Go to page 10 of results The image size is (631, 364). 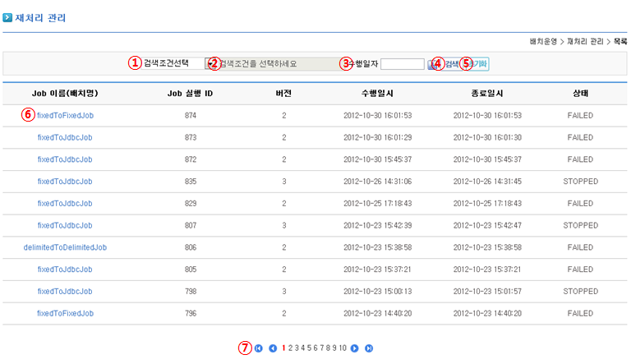coord(343,348)
